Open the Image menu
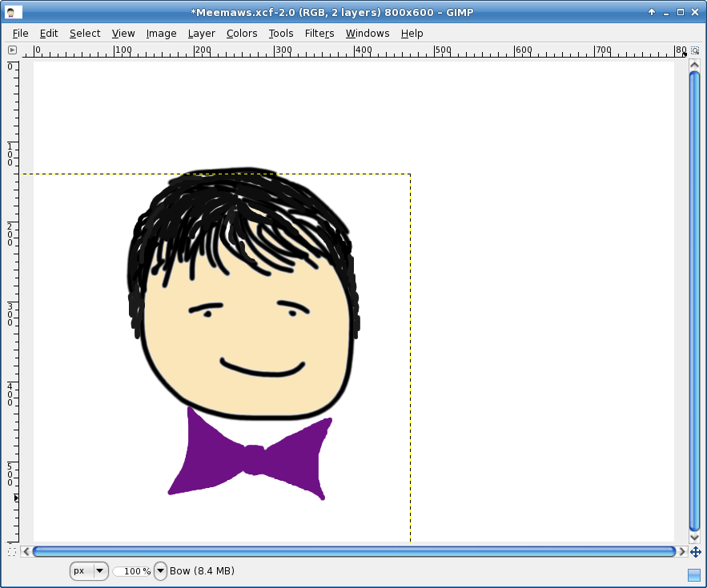The image size is (707, 588). tap(161, 34)
